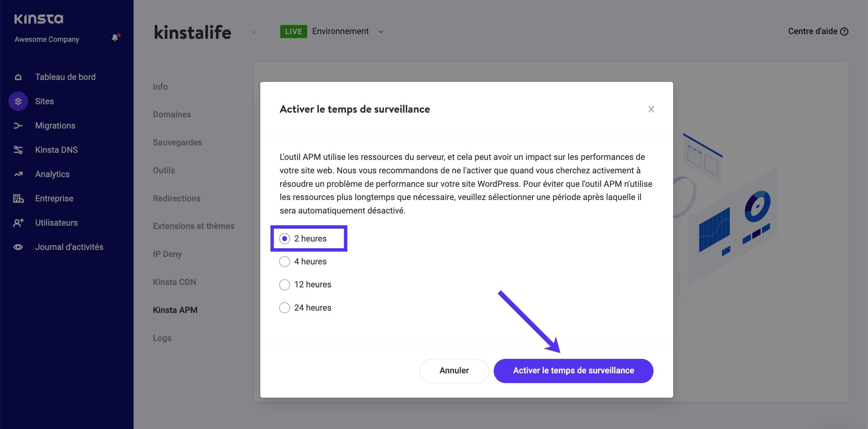
Task: Select the 12 heures radio option
Action: click(285, 285)
